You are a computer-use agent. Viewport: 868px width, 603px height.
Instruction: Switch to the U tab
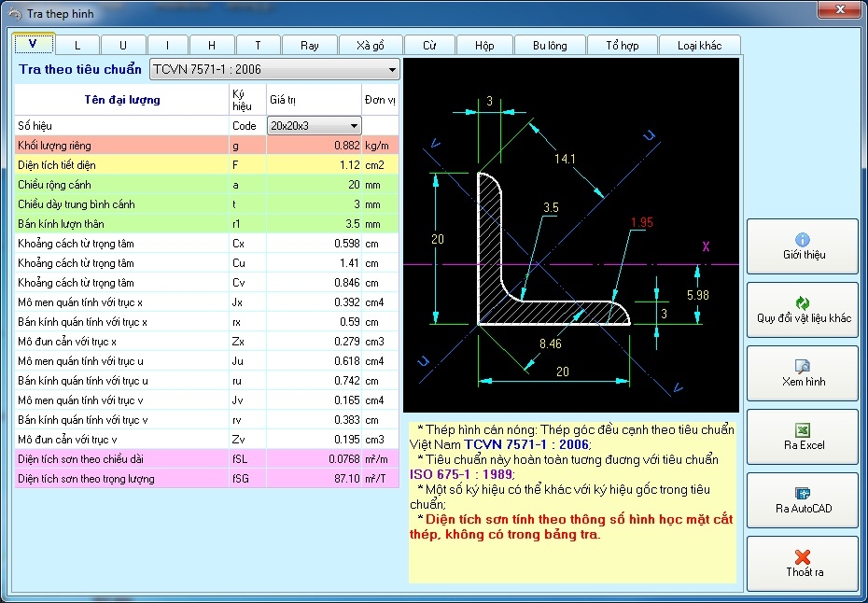123,46
